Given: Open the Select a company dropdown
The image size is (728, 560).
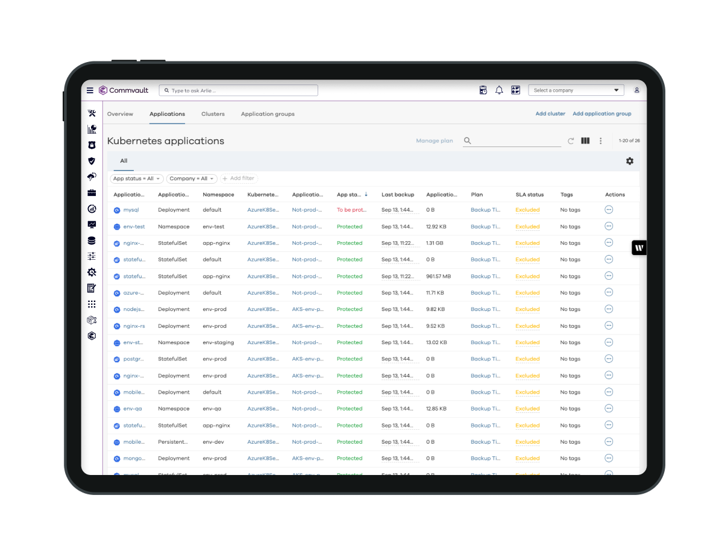Looking at the screenshot, I should click(x=576, y=90).
